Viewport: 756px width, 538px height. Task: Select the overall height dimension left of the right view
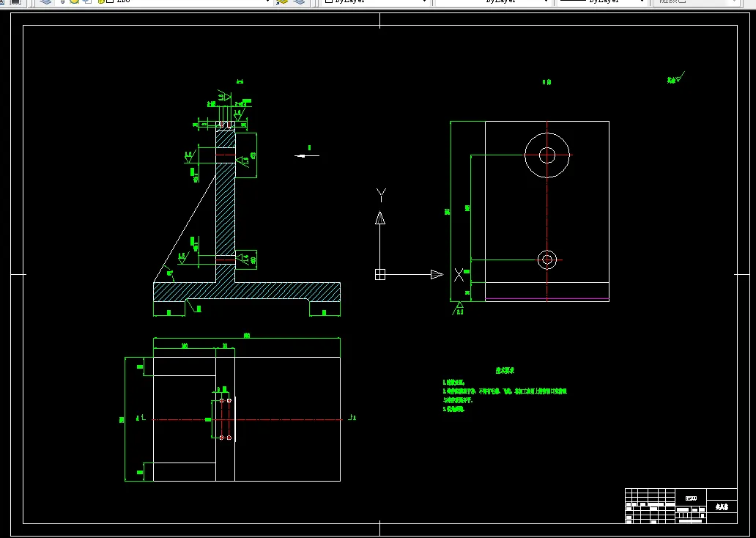coord(448,211)
